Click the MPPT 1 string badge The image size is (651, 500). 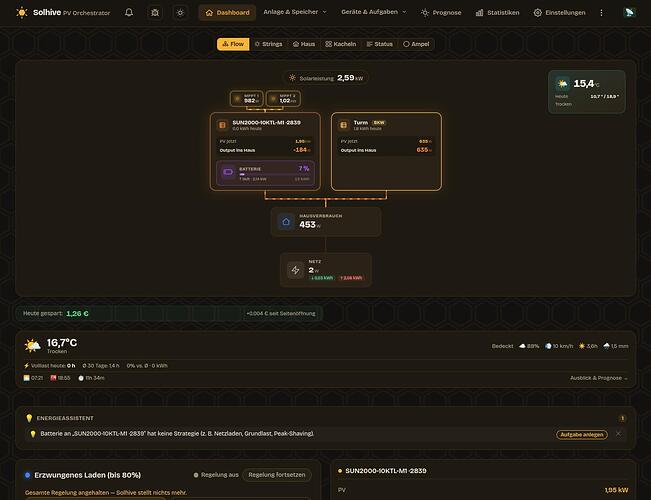coord(247,99)
